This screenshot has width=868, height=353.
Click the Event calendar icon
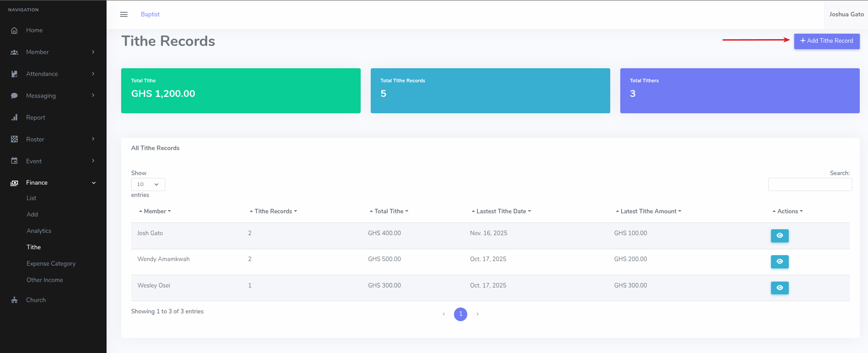coord(15,161)
